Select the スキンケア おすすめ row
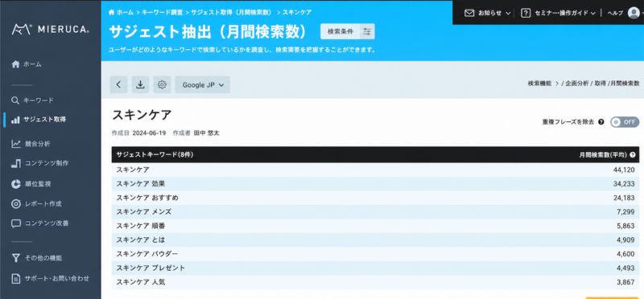The image size is (644, 299). [x=375, y=198]
